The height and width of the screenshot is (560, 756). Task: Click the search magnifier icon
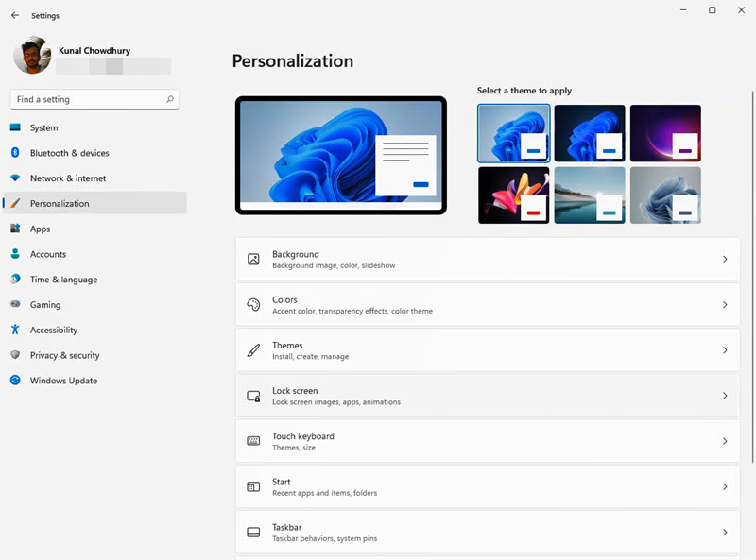170,99
